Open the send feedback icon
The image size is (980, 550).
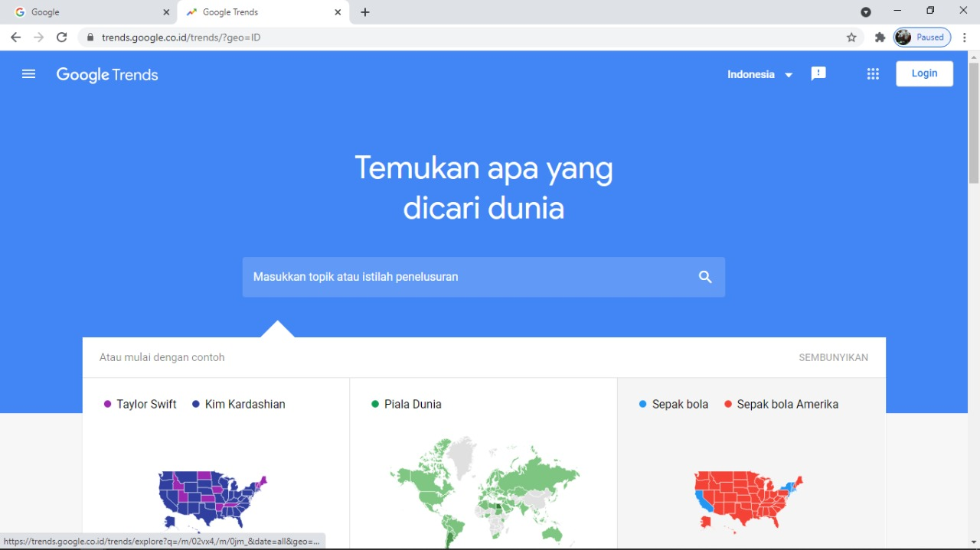point(818,73)
